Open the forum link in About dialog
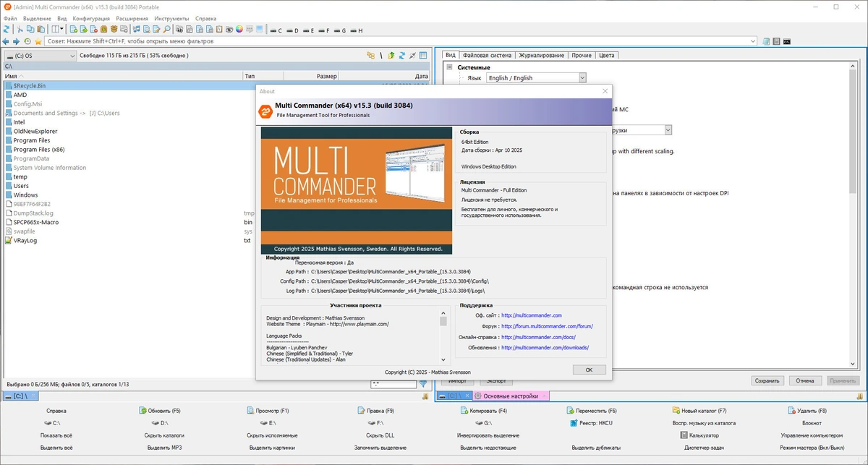Image resolution: width=868 pixels, height=465 pixels. [547, 326]
